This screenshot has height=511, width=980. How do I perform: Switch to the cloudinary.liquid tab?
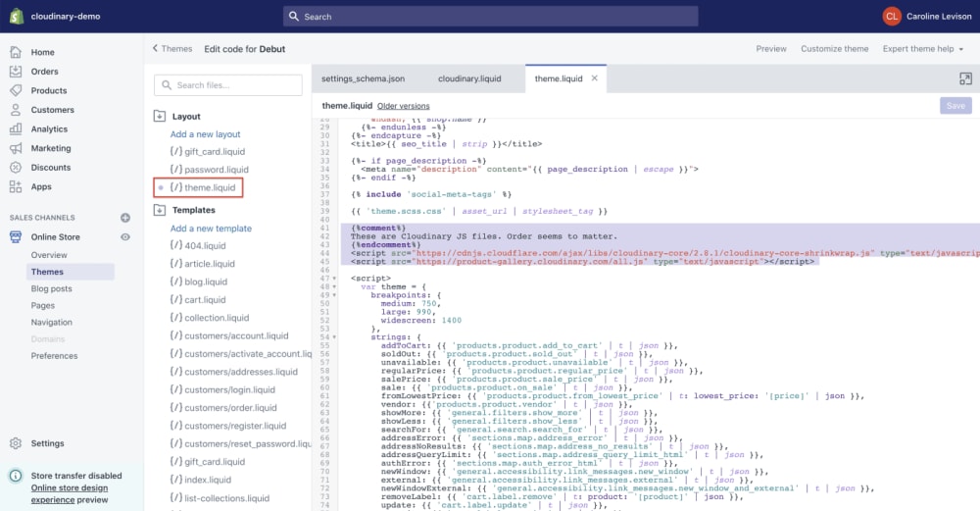tap(469, 78)
